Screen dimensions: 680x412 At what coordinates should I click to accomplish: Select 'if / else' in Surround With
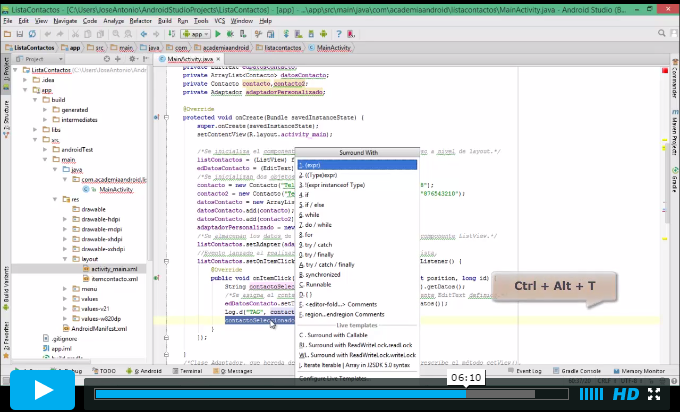pos(357,205)
